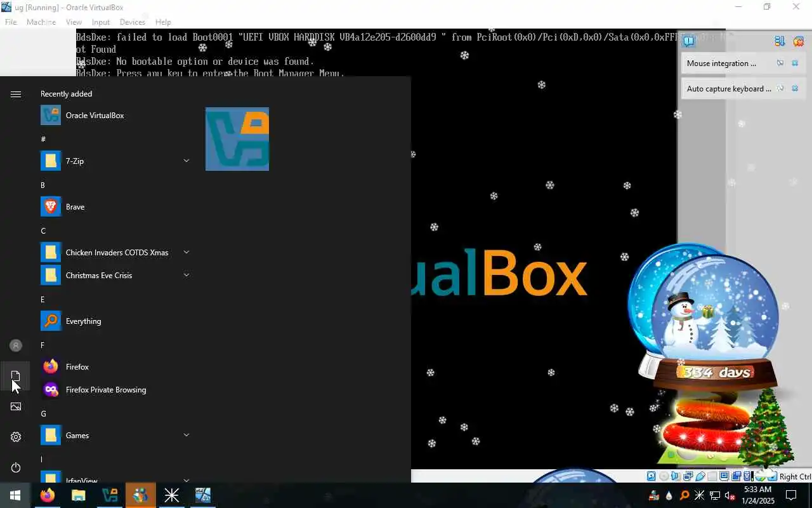Launch Firefox from the app list

(x=115, y=367)
